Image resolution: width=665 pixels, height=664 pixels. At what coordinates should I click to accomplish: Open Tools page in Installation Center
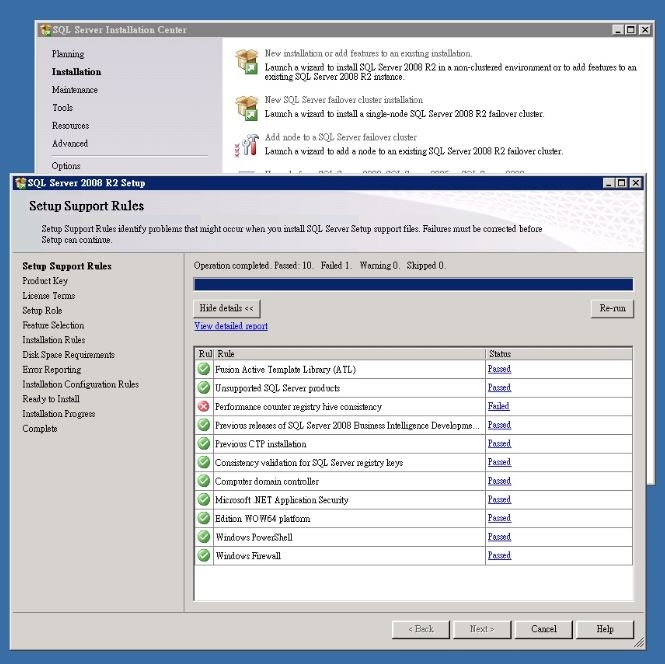pyautogui.click(x=62, y=107)
